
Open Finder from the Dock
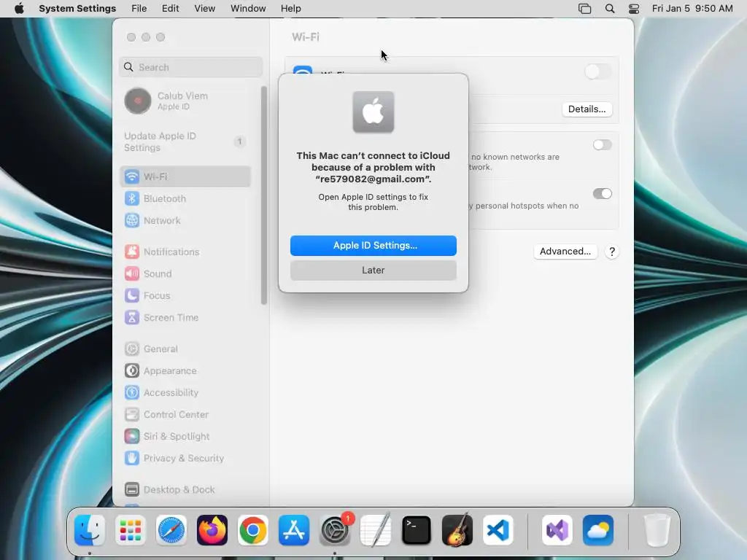(90, 530)
